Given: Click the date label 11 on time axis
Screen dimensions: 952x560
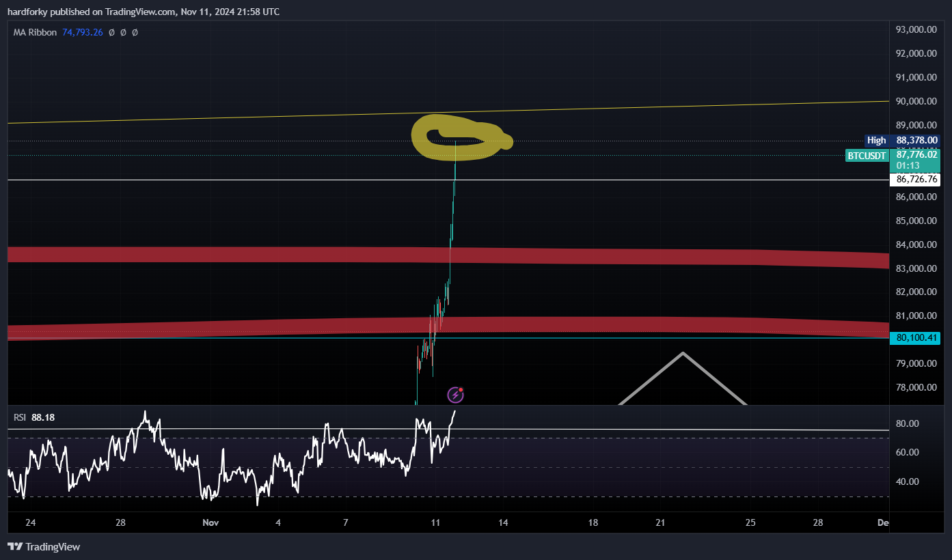Looking at the screenshot, I should [x=436, y=522].
